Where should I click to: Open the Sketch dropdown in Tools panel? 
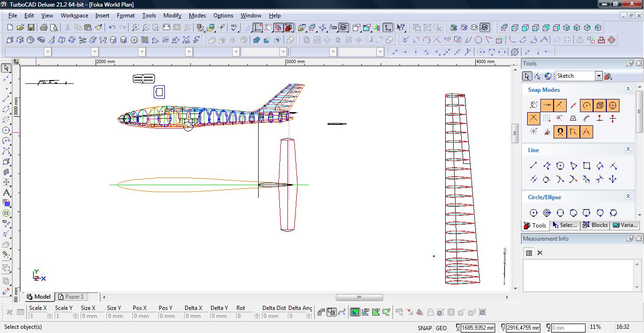click(x=598, y=76)
